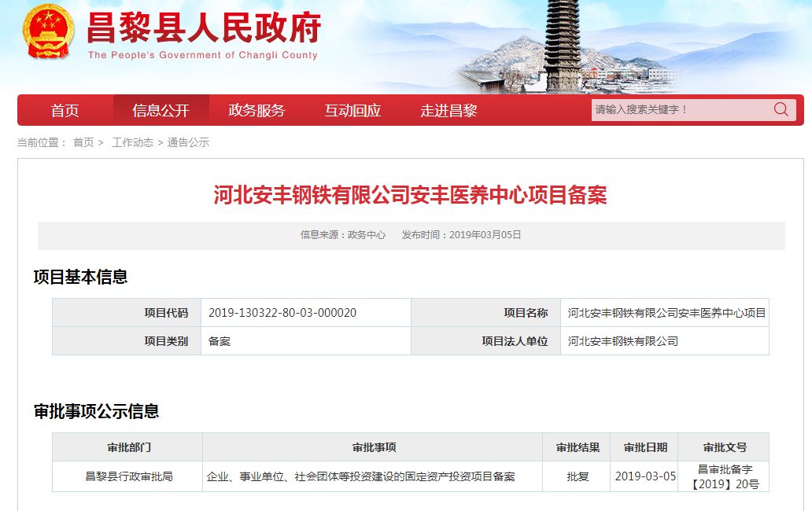Click the search magnifier icon

[780, 109]
